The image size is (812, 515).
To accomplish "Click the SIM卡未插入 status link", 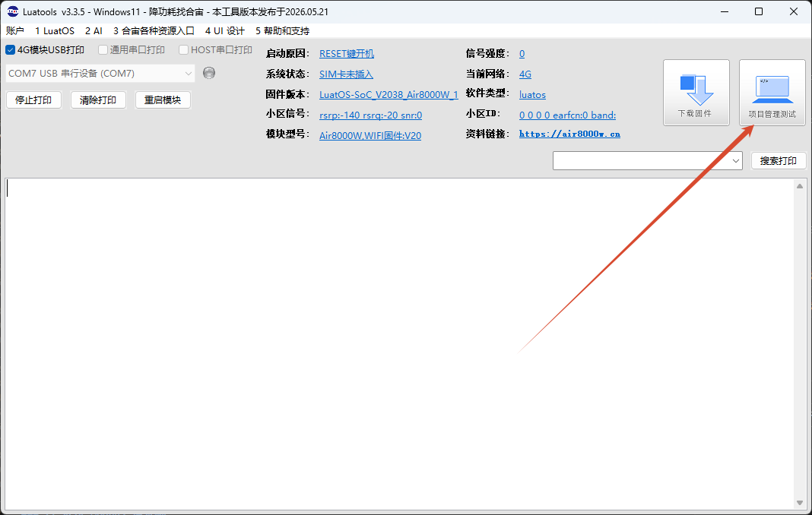I will (346, 74).
